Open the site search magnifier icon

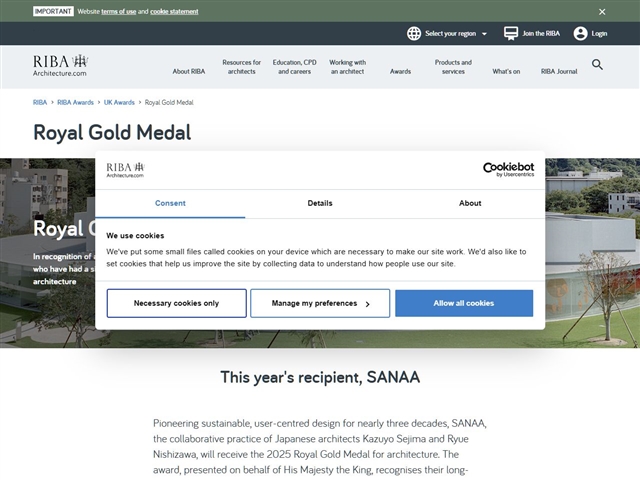click(x=597, y=64)
